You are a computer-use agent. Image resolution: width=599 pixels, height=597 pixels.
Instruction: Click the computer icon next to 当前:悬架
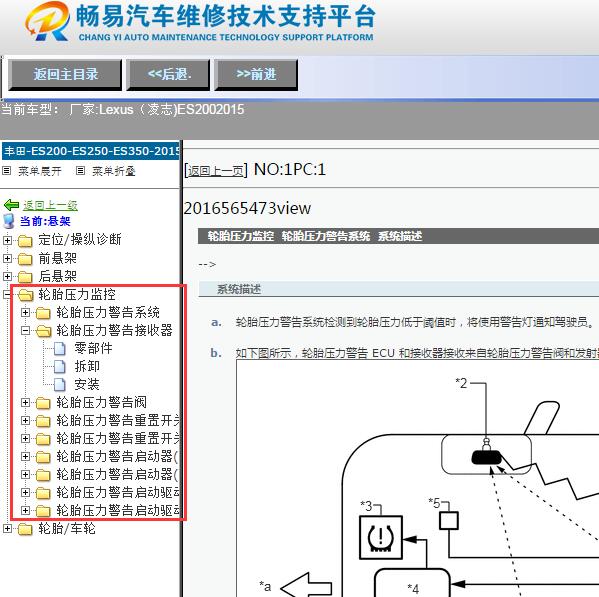pos(9,221)
